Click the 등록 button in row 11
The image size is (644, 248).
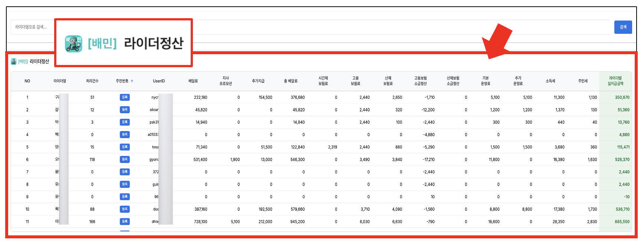coord(125,222)
